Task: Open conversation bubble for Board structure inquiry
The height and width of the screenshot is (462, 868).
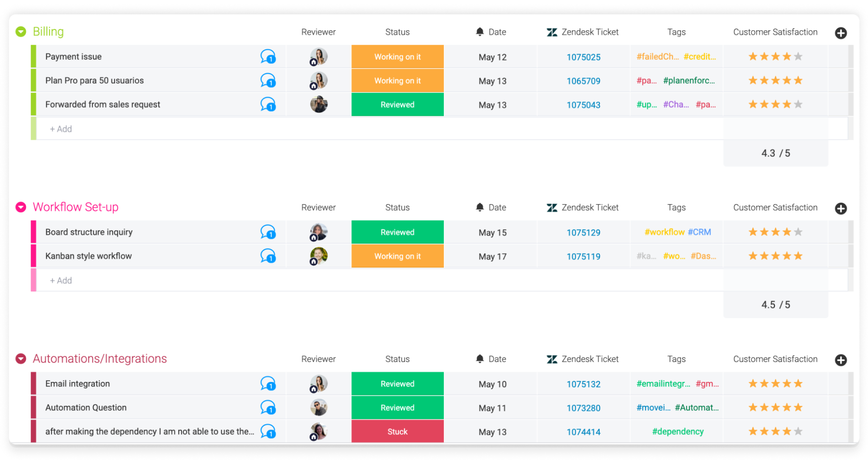Action: point(268,232)
